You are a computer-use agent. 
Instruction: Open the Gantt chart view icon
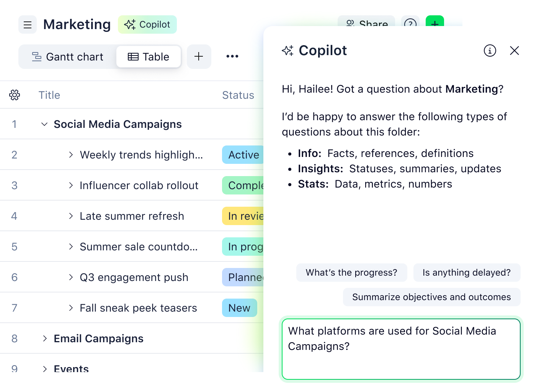click(x=36, y=56)
